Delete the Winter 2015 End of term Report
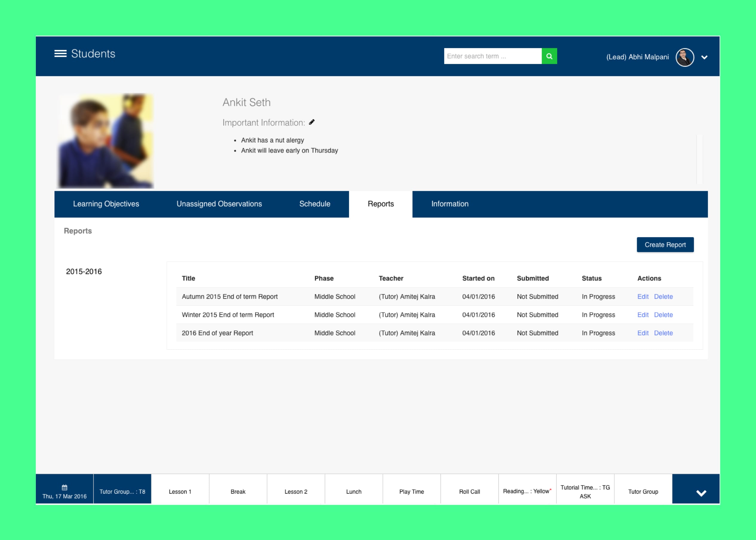The image size is (756, 540). (x=663, y=315)
